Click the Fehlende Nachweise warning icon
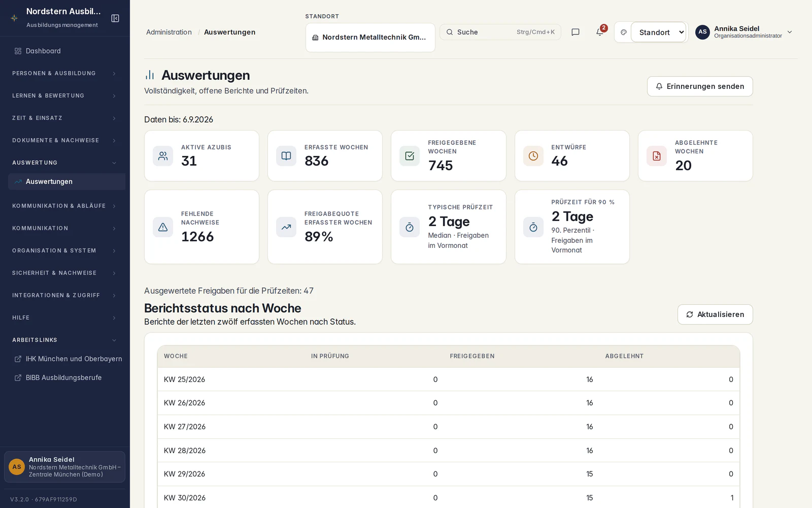The width and height of the screenshot is (812, 508). [x=163, y=227]
